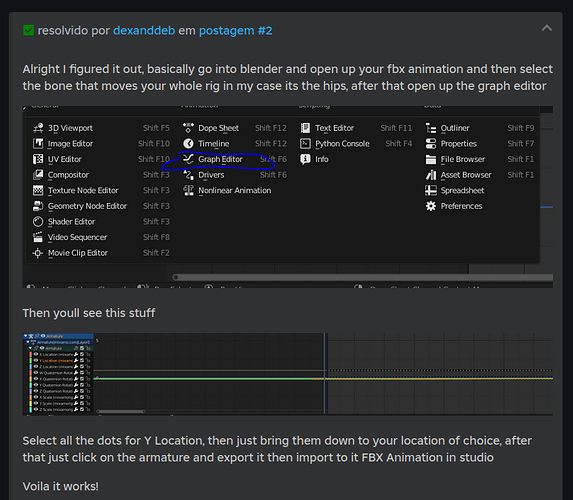Viewport: 573px width, 500px height.
Task: Click the Compositor icon
Action: 38,175
